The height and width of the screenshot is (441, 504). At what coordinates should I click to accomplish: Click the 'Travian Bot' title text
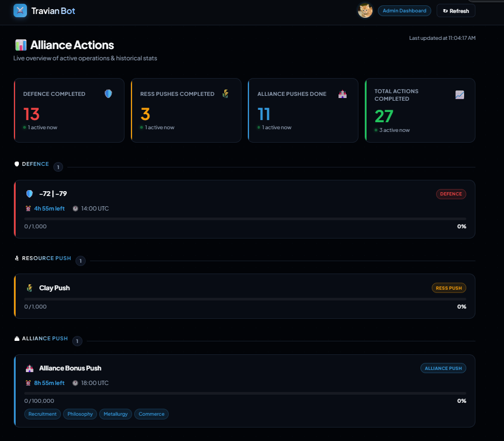point(53,11)
